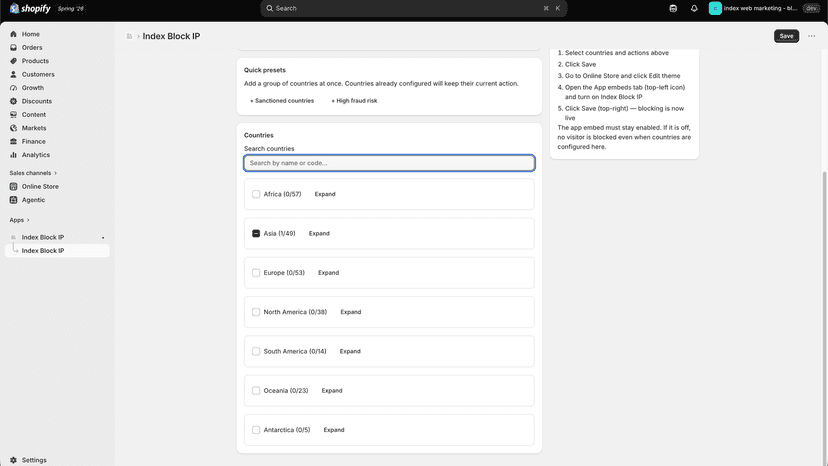Open the Discounts icon in sidebar
The height and width of the screenshot is (466, 828).
tap(14, 101)
